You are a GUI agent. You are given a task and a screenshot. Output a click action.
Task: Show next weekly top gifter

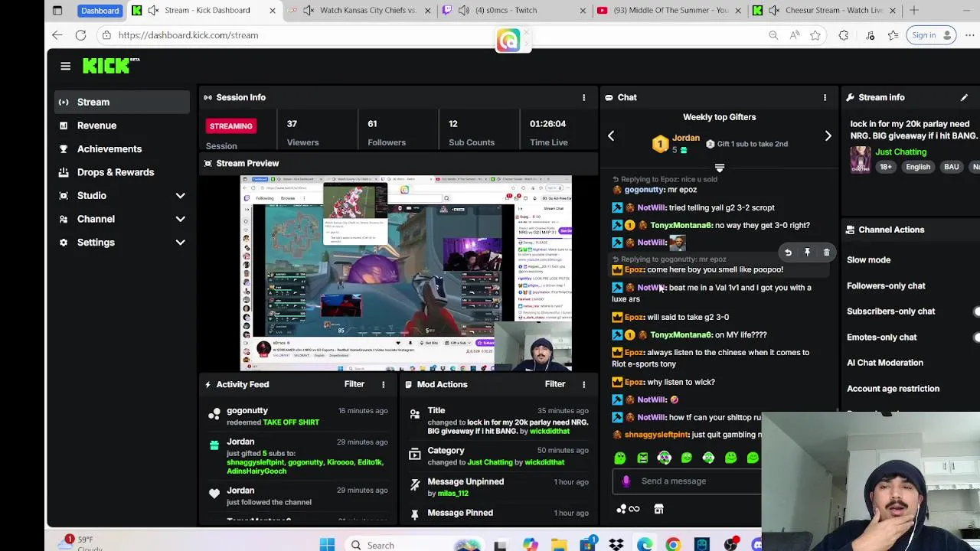point(828,136)
